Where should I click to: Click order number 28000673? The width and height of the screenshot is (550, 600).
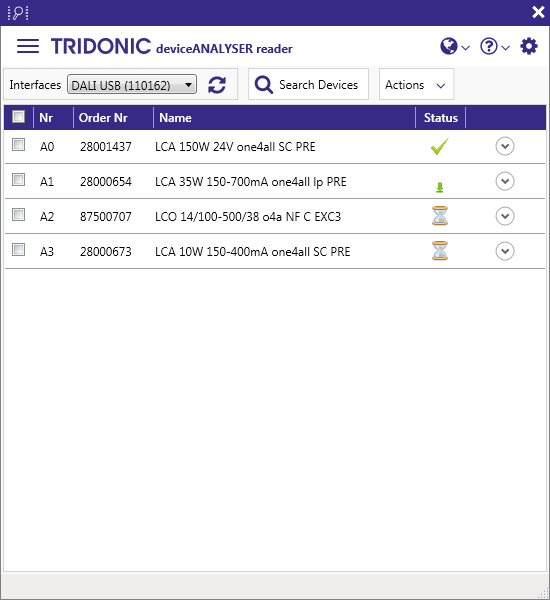[106, 251]
